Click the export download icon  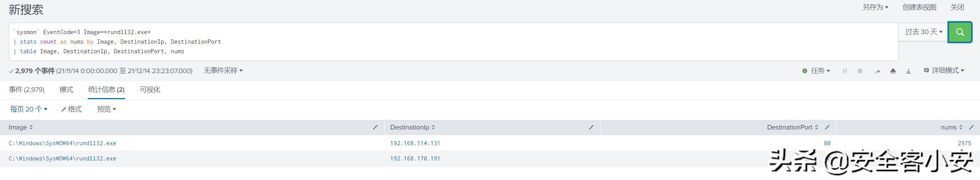[x=908, y=71]
